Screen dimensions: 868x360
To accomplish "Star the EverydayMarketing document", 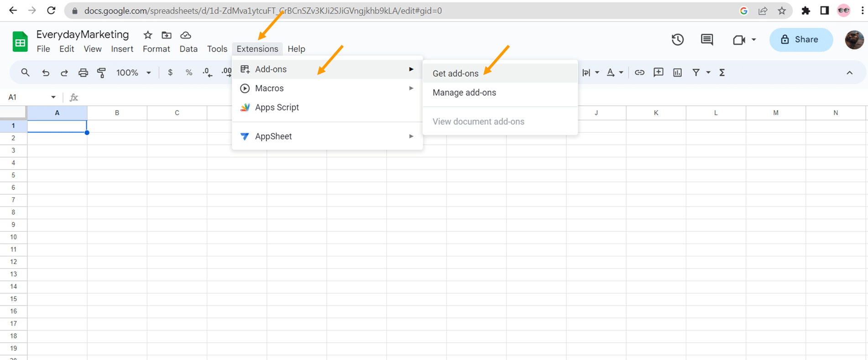I will [x=147, y=35].
